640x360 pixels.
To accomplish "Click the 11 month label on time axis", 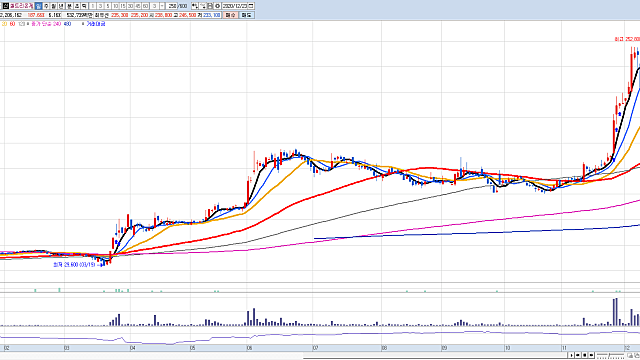I will point(564,348).
